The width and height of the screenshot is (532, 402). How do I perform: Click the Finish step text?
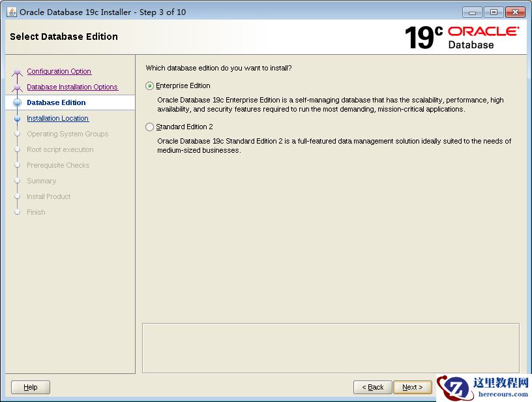[x=36, y=212]
